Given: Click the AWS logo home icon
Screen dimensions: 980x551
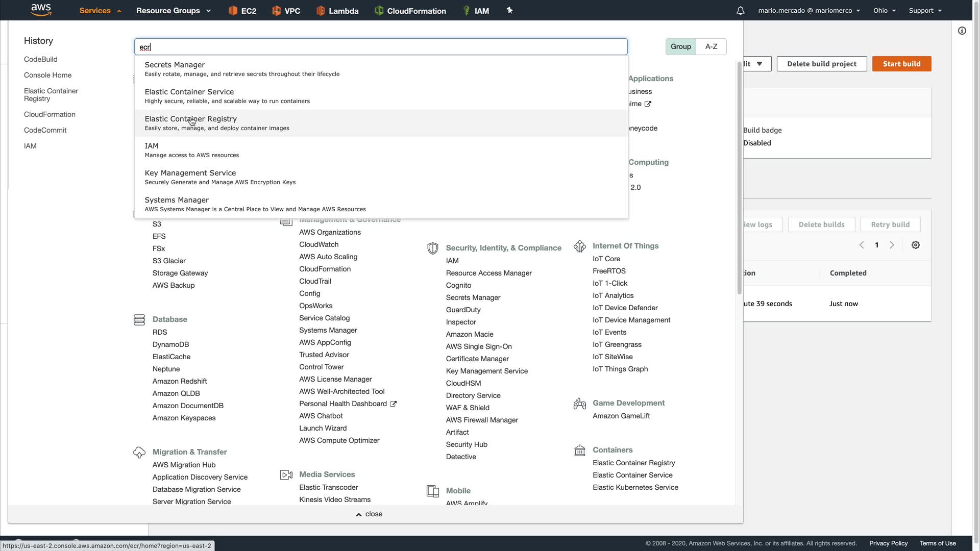Looking at the screenshot, I should point(41,10).
